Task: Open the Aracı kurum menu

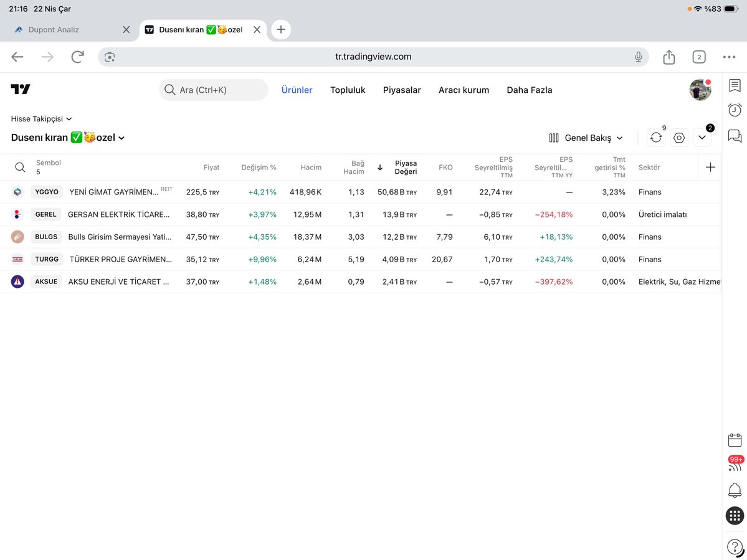Action: point(464,90)
